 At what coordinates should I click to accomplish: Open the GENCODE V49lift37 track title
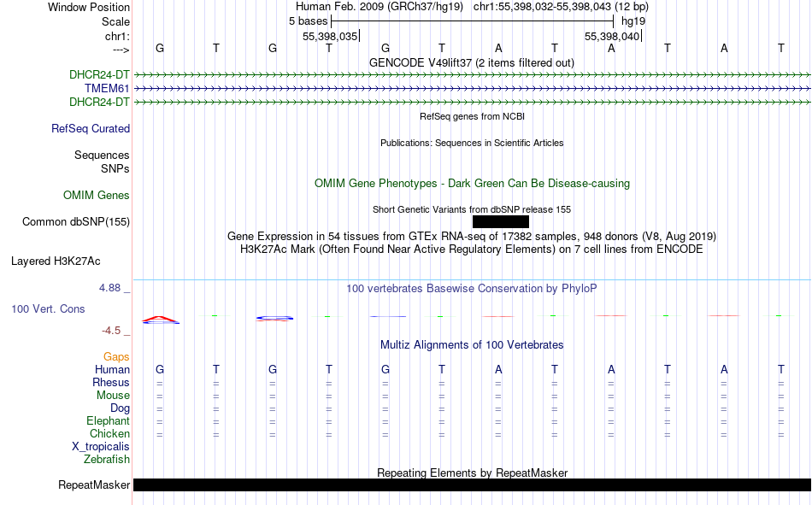(x=472, y=62)
